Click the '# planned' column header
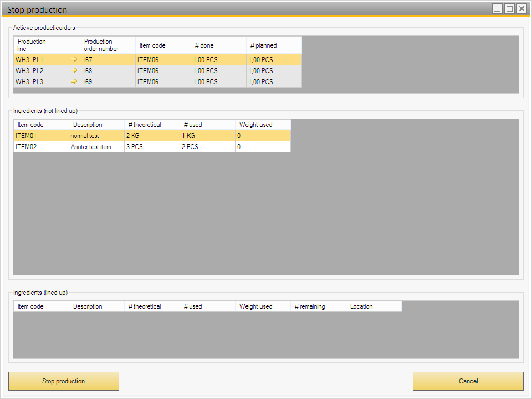This screenshot has height=399, width=532. tap(274, 45)
